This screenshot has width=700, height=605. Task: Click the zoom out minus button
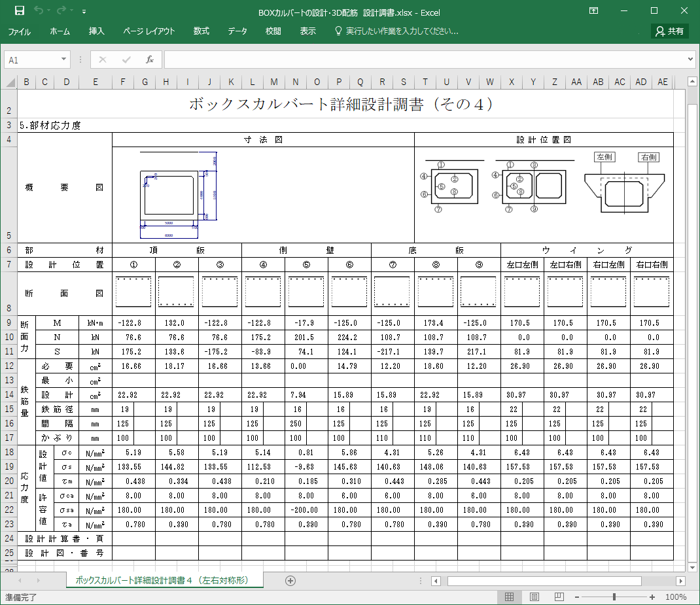(x=577, y=597)
